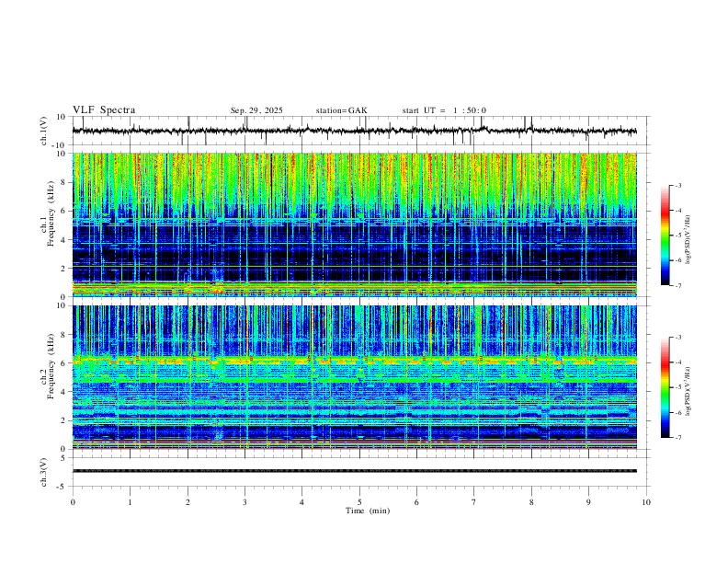Click the ch.1 color scale 'log(PSD)' label
This screenshot has width=728, height=563.
pyautogui.click(x=688, y=239)
